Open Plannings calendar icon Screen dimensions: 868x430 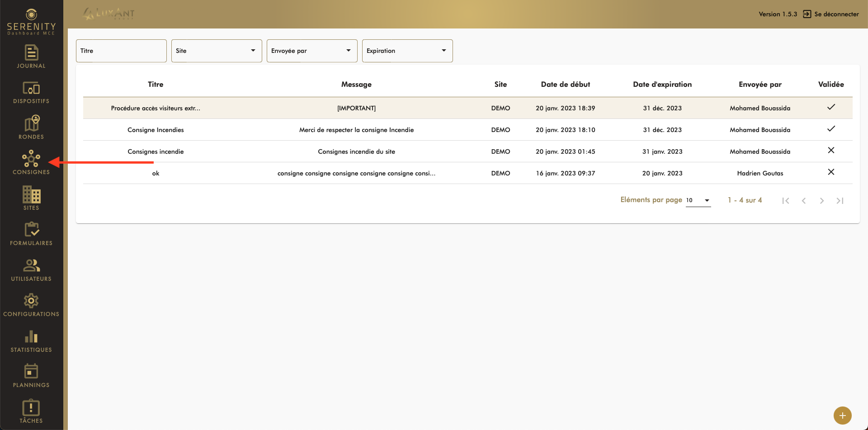point(31,372)
